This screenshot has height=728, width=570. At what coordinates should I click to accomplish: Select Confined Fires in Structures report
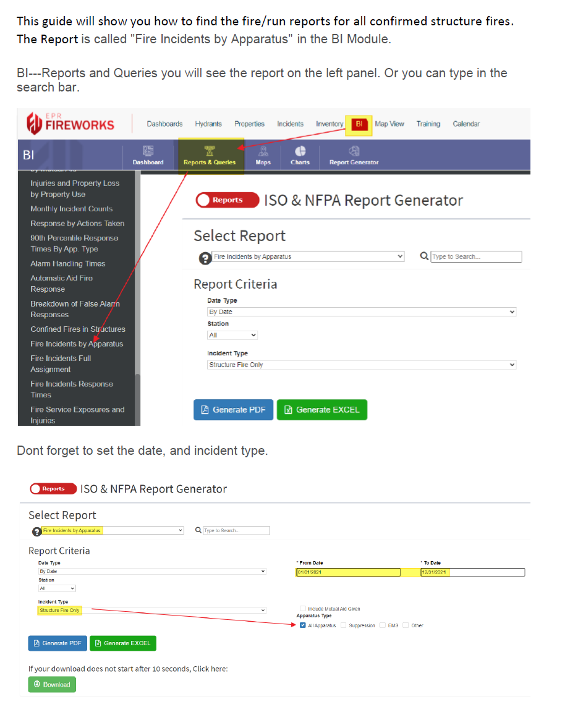click(77, 329)
